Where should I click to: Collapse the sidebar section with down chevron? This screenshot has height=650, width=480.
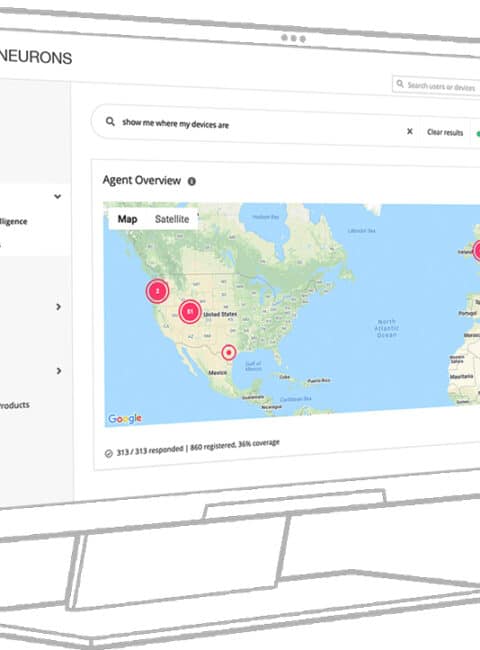[58, 196]
